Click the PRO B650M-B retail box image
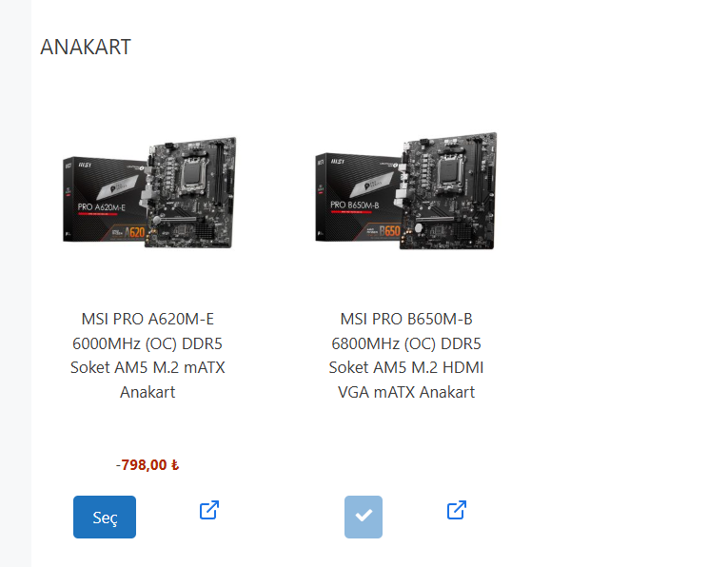This screenshot has height=567, width=728. 358,197
